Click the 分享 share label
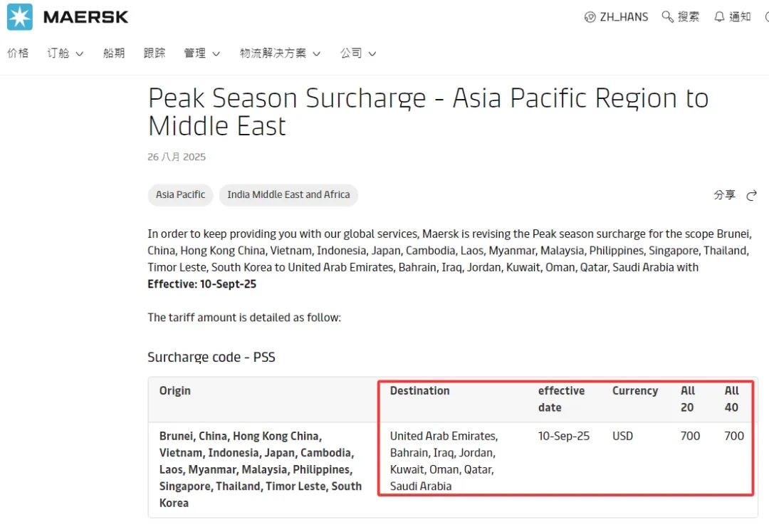The image size is (769, 532). [724, 194]
